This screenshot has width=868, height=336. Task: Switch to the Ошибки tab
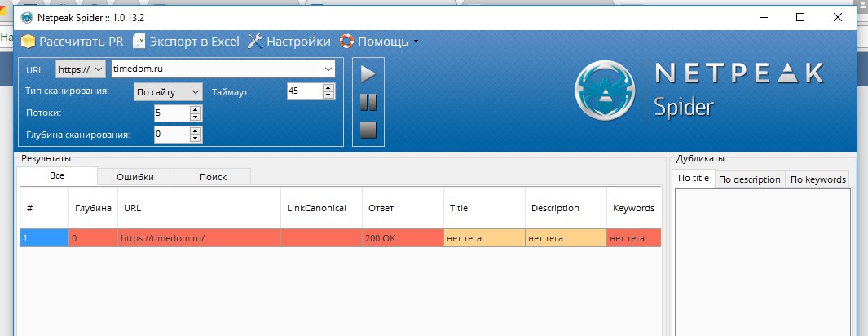[135, 177]
